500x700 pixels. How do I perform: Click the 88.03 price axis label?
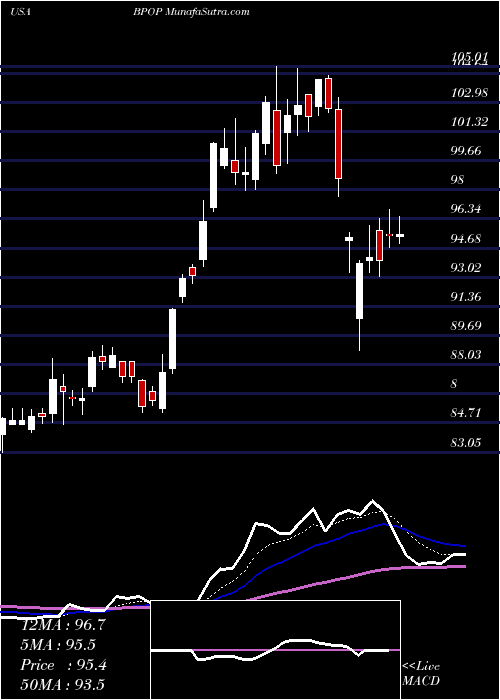(467, 354)
